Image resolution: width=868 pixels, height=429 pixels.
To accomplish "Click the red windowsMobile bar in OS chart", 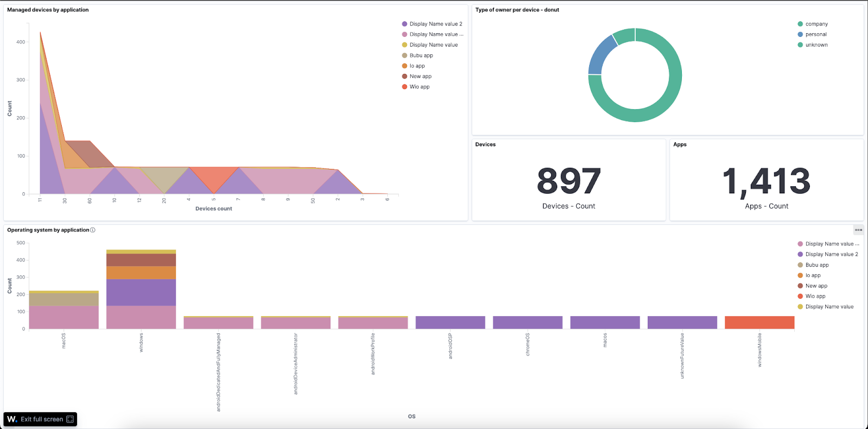I will (x=759, y=322).
